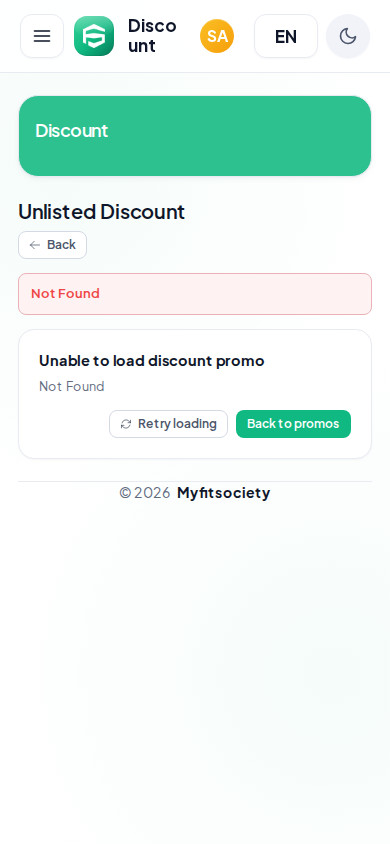Click the Unable to load discount promo heading
Viewport: 390px width, 844px height.
coord(152,361)
